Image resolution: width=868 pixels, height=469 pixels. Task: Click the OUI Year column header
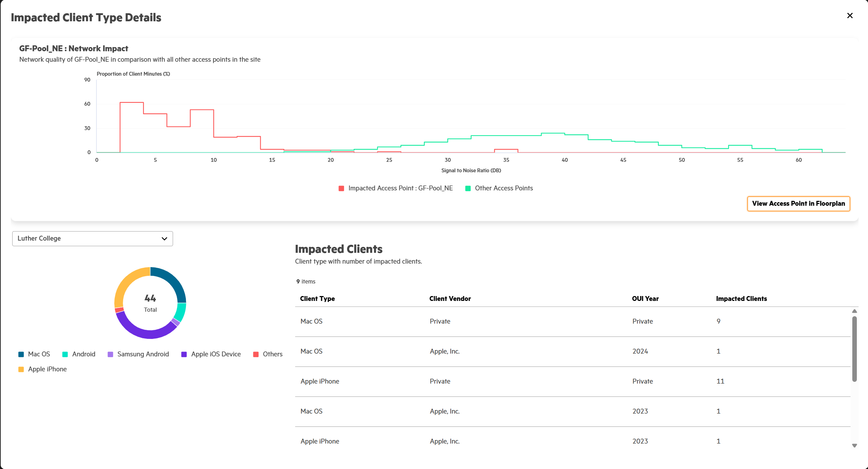click(645, 299)
